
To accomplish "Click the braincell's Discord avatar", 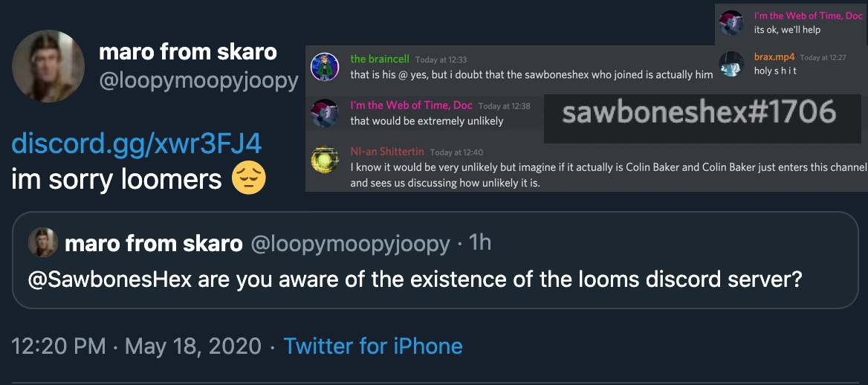I will point(325,67).
